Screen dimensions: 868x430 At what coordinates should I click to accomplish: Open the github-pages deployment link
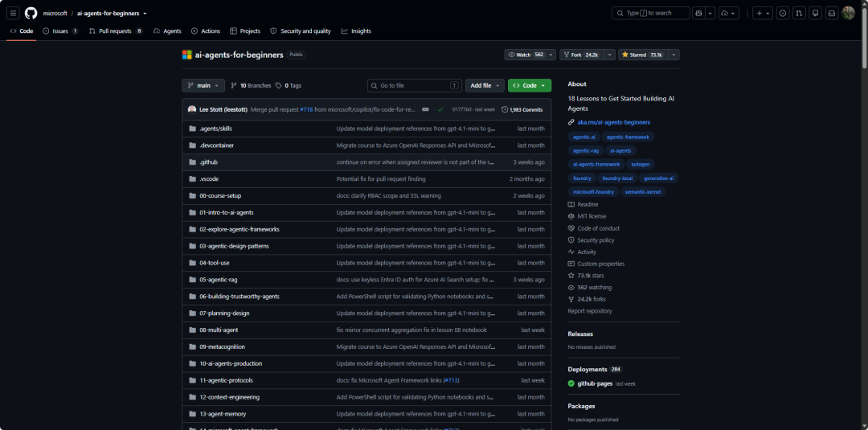(x=595, y=383)
